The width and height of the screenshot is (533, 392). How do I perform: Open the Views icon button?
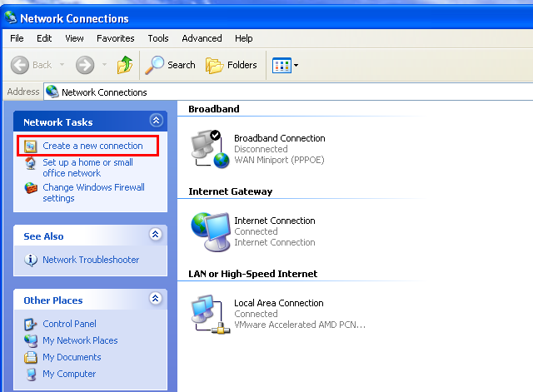(x=281, y=65)
